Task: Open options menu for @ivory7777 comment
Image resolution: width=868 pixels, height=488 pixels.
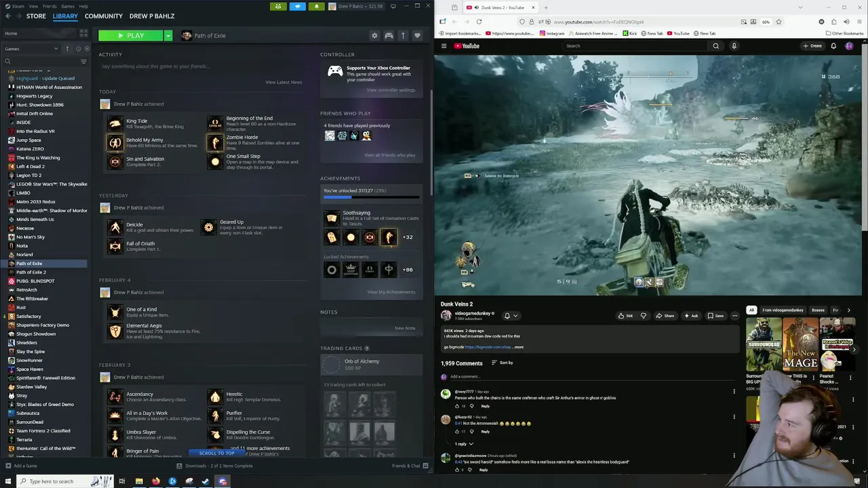Action: (x=734, y=392)
